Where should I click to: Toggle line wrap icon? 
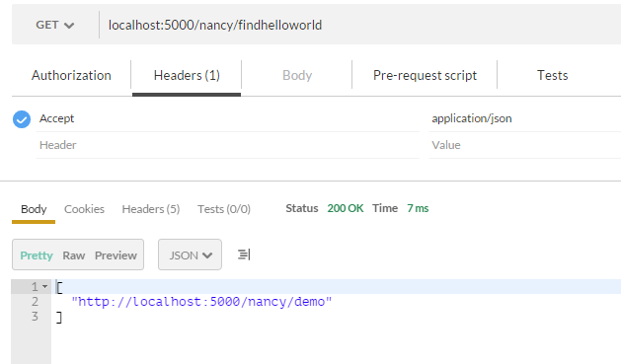coord(244,255)
